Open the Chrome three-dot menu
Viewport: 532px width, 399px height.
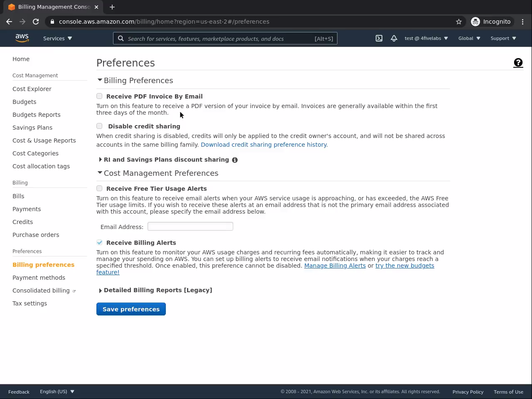coord(523,22)
